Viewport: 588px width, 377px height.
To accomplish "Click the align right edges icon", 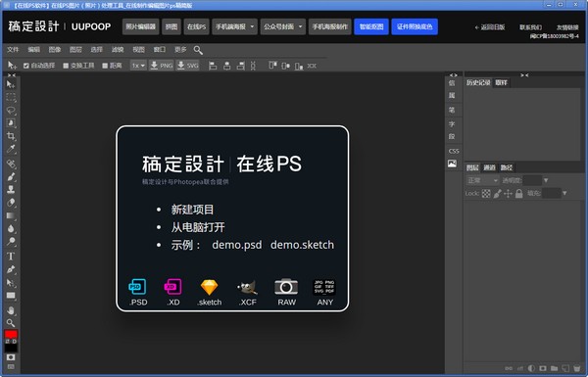I will pyautogui.click(x=241, y=66).
